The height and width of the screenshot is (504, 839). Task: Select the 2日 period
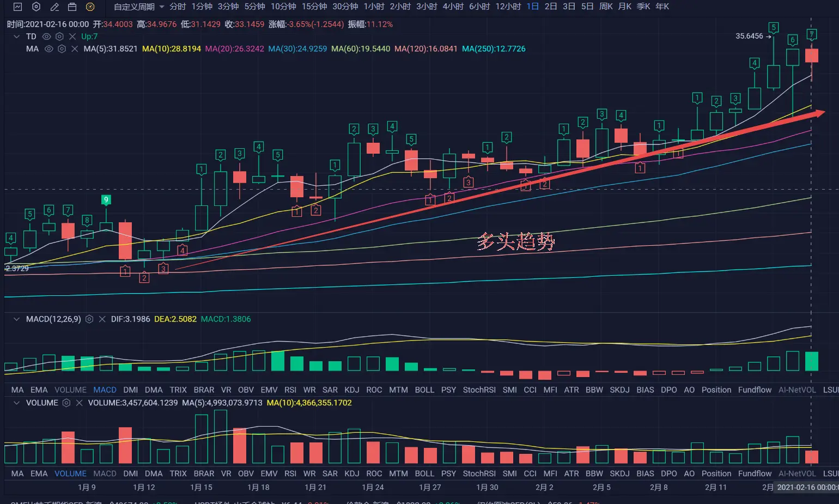tap(551, 7)
